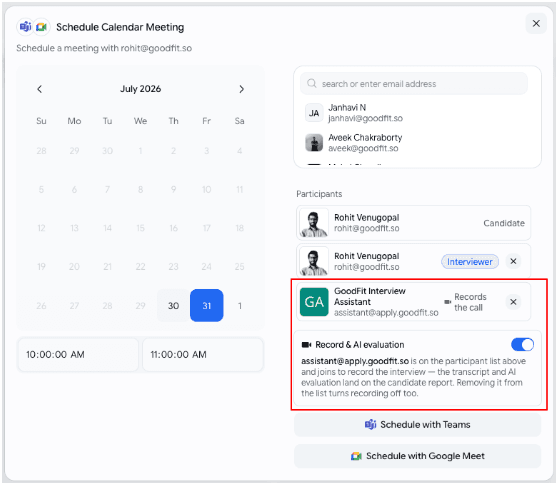Viewport: 556px width, 484px height.
Task: Select the highlighted date 31
Action: (206, 305)
